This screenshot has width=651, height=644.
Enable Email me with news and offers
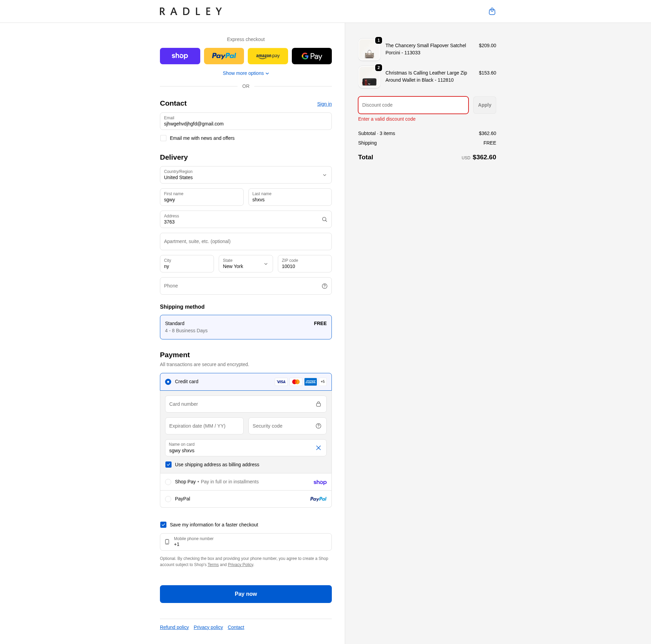coord(163,138)
